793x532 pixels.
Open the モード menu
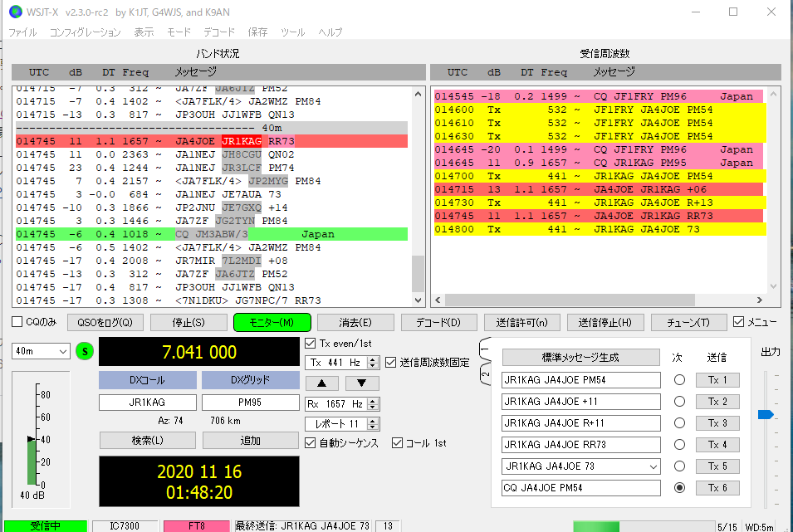point(179,32)
